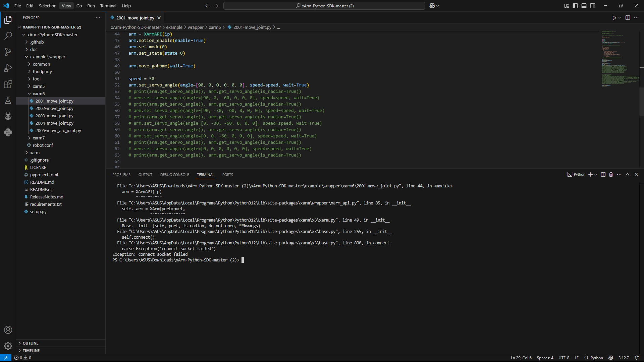Open 2003-move_joint.py file

(x=54, y=116)
